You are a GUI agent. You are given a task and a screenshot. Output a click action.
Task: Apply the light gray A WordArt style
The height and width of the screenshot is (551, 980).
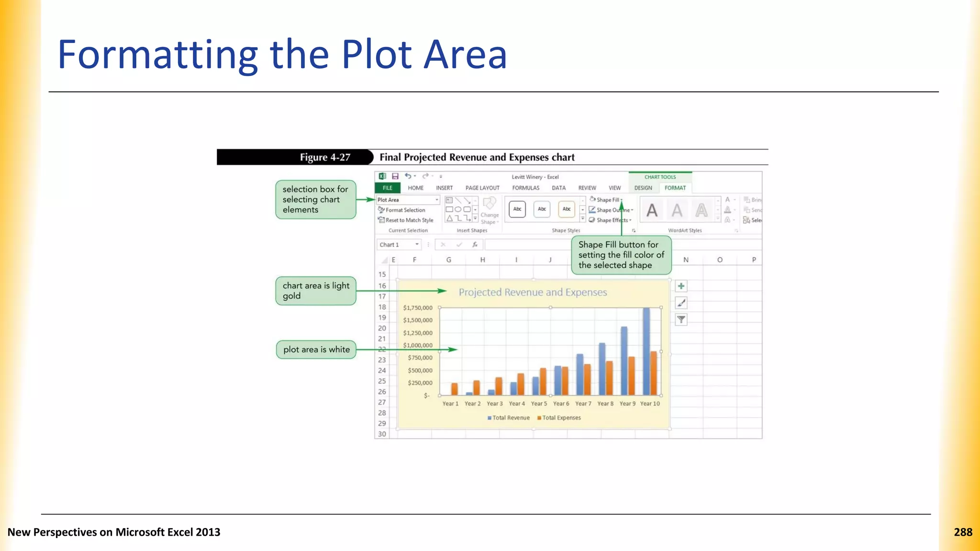677,210
